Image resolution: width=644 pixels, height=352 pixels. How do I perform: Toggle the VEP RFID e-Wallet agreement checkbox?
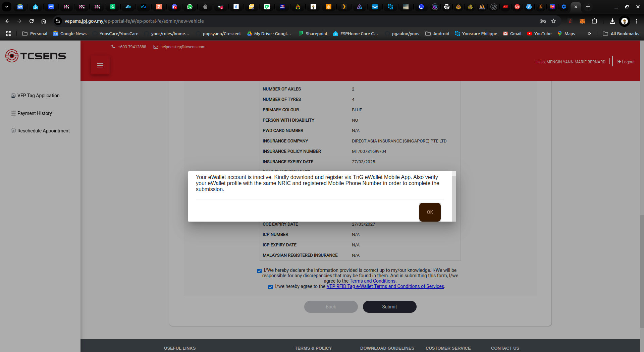[270, 287]
